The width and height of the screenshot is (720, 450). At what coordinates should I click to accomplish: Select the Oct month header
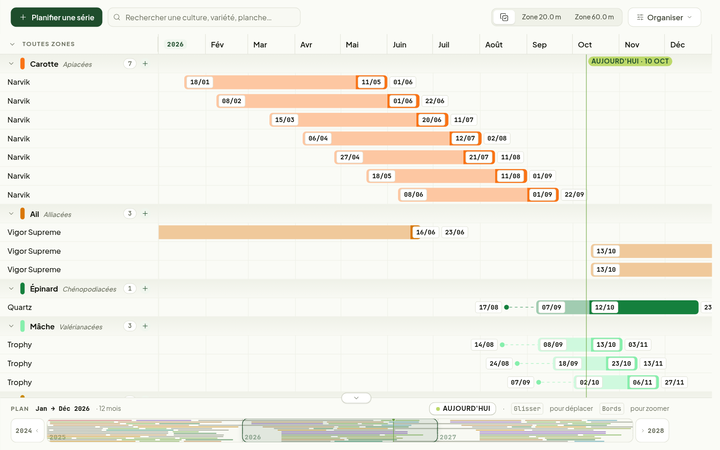[585, 45]
